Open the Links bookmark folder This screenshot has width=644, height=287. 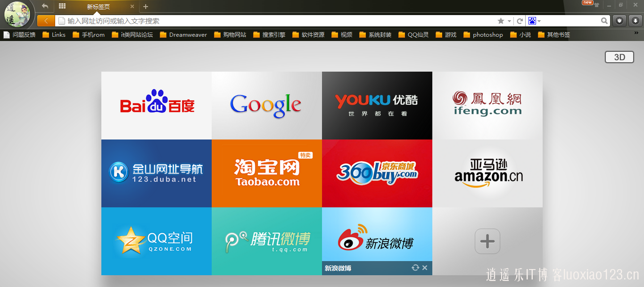54,34
